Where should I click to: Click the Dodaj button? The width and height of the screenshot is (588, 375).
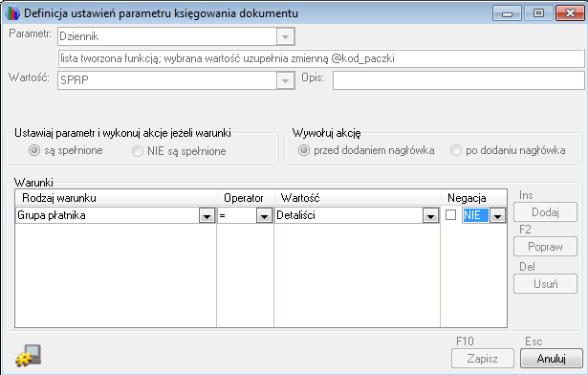click(545, 212)
